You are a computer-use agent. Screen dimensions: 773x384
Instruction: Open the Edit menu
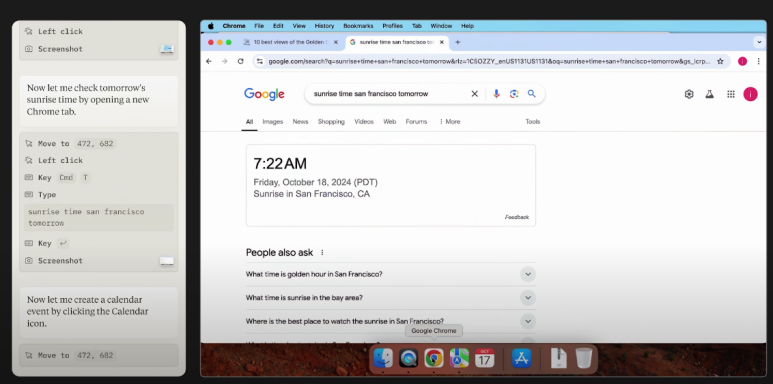278,26
